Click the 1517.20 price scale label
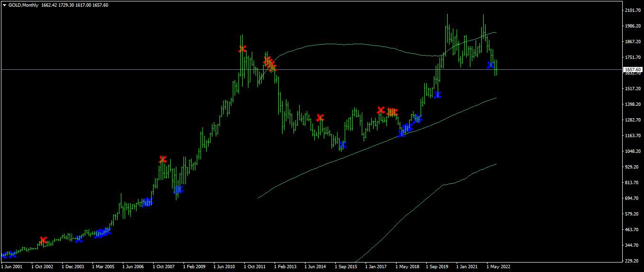The width and height of the screenshot is (644, 272). [x=634, y=88]
